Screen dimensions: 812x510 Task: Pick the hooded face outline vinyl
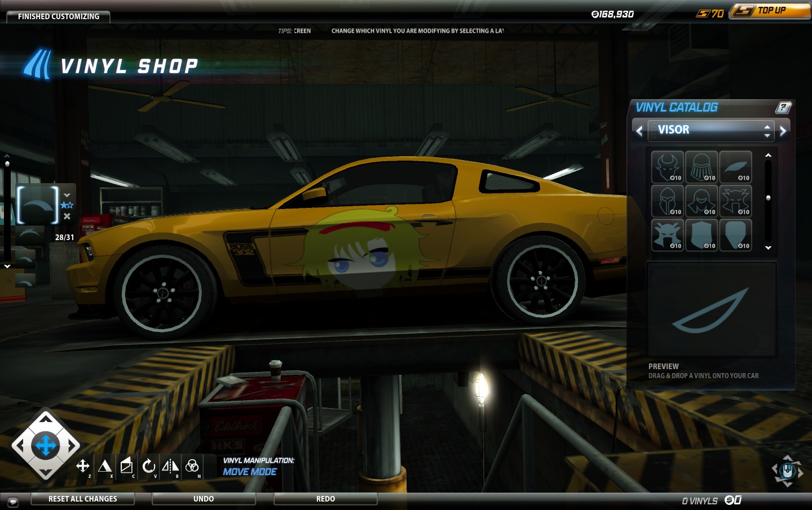(x=701, y=201)
